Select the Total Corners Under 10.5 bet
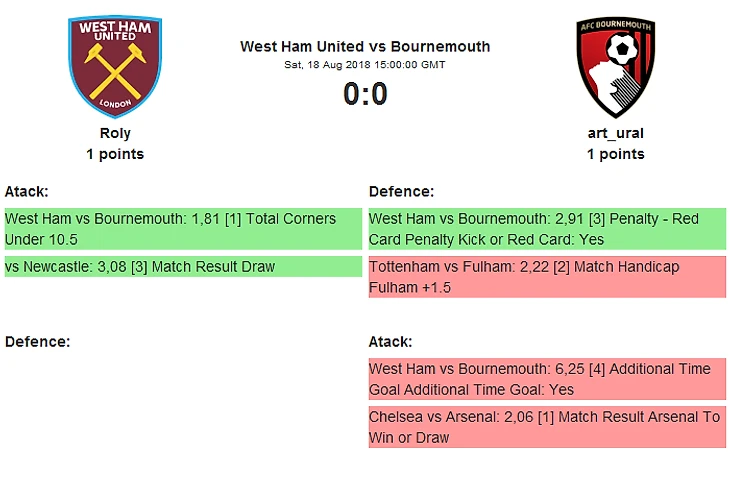Viewport: 730px width, 480px height. click(x=183, y=229)
